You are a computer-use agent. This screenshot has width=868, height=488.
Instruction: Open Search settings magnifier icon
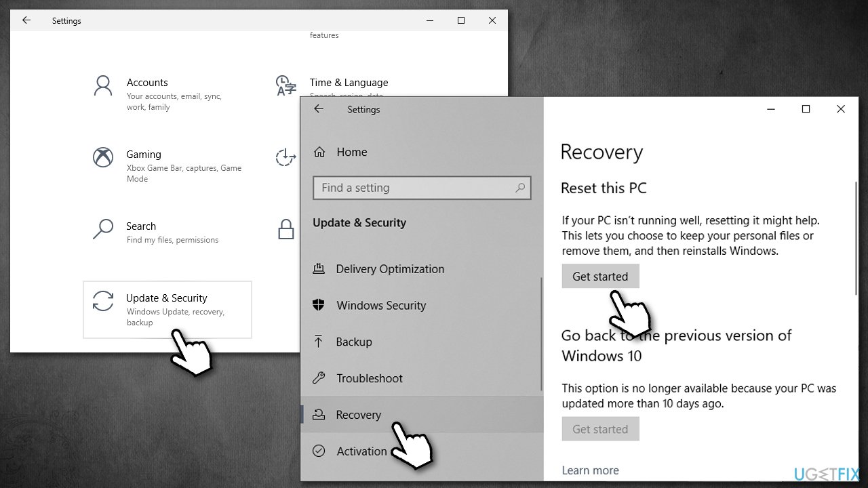[x=103, y=229]
